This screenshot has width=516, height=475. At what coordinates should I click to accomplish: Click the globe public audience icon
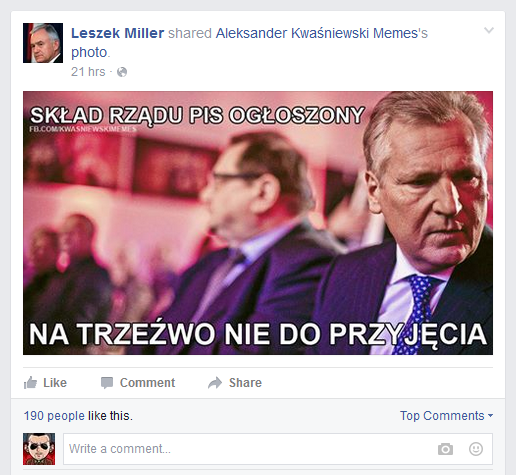122,72
